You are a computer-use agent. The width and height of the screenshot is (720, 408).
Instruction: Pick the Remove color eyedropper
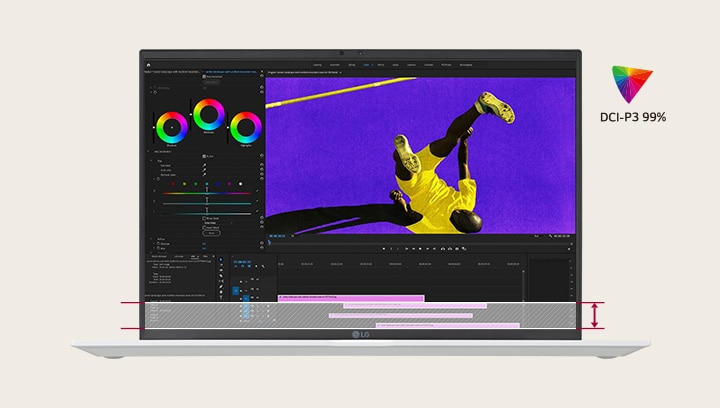204,175
